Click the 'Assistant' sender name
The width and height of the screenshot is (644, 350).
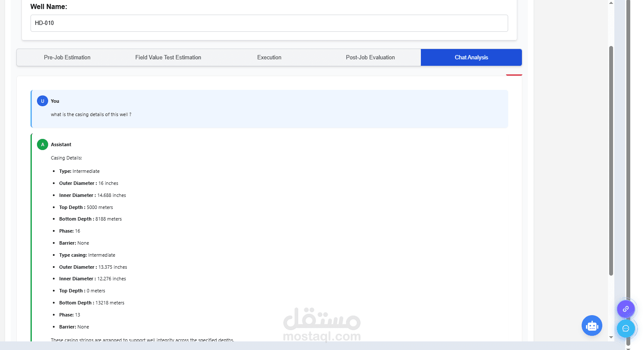coord(61,144)
